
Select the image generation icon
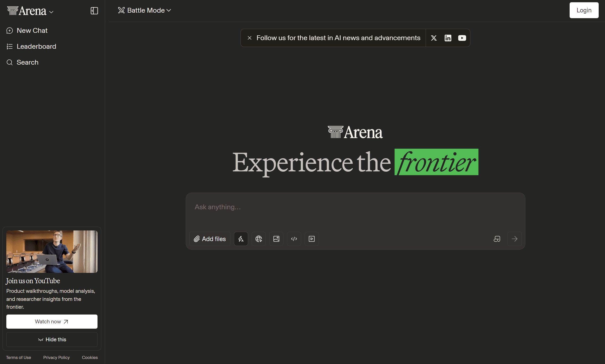point(276,239)
